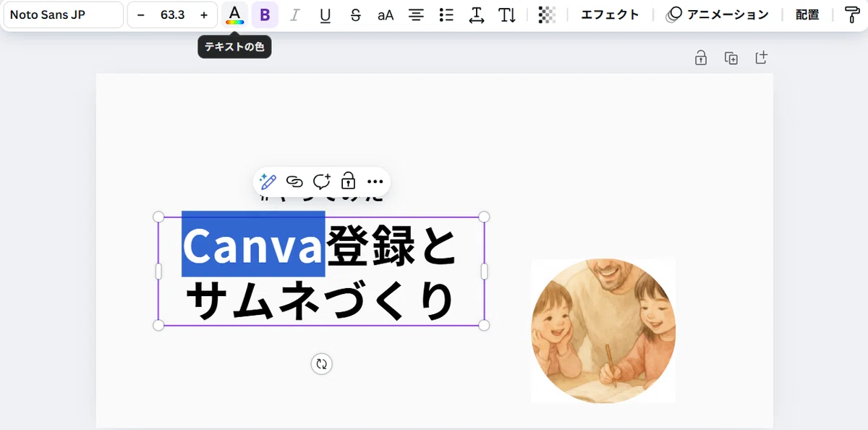868x430 pixels.
Task: Click the highlighted Canva text
Action: coord(253,245)
